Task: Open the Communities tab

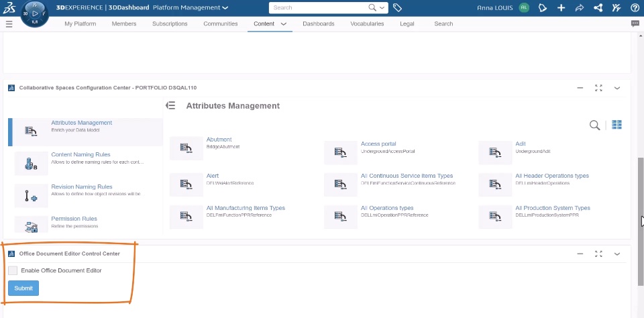Action: (221, 24)
